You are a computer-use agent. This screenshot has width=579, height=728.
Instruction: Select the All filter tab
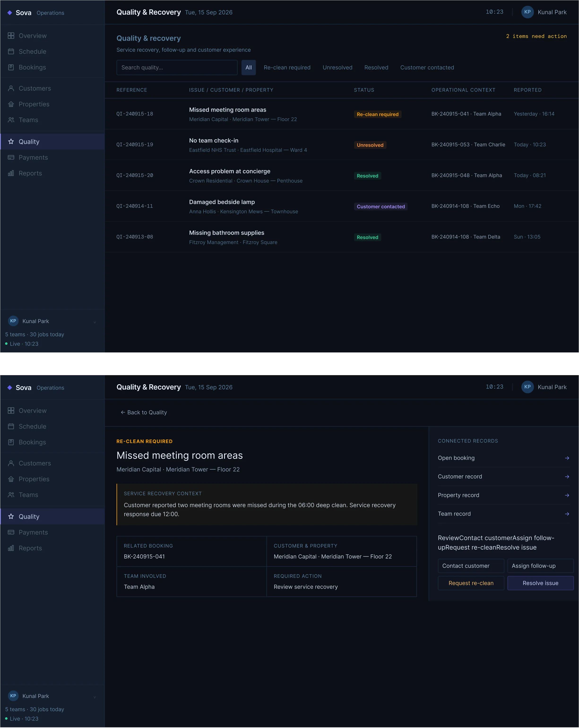[x=249, y=68]
